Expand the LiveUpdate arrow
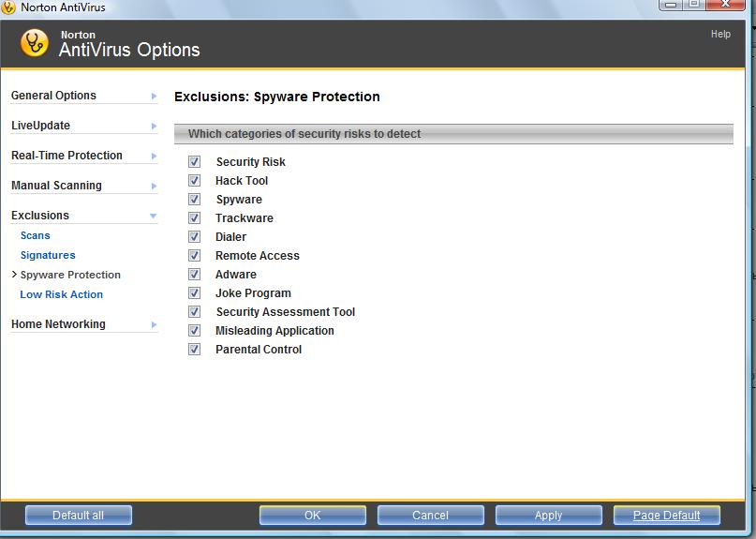Viewport: 756px width, 539px height. coord(154,126)
